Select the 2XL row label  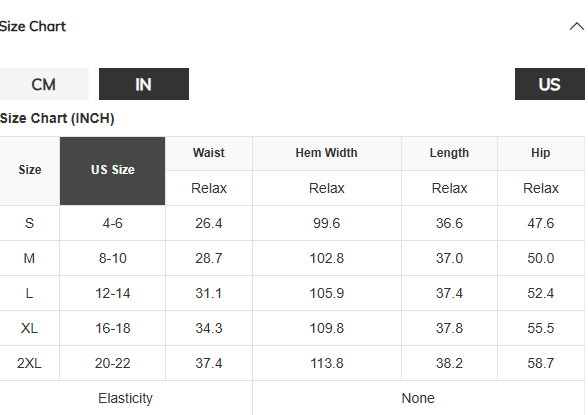click(29, 363)
